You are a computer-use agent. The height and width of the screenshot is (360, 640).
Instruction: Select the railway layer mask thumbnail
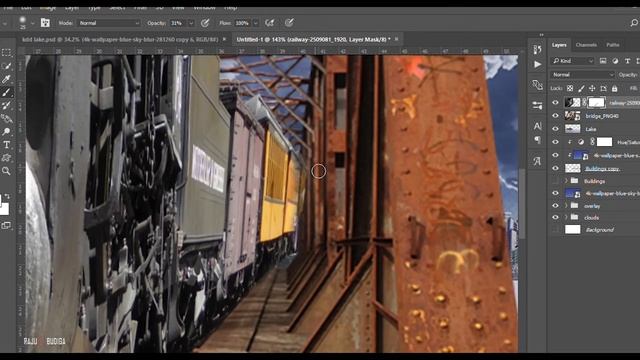tap(596, 103)
